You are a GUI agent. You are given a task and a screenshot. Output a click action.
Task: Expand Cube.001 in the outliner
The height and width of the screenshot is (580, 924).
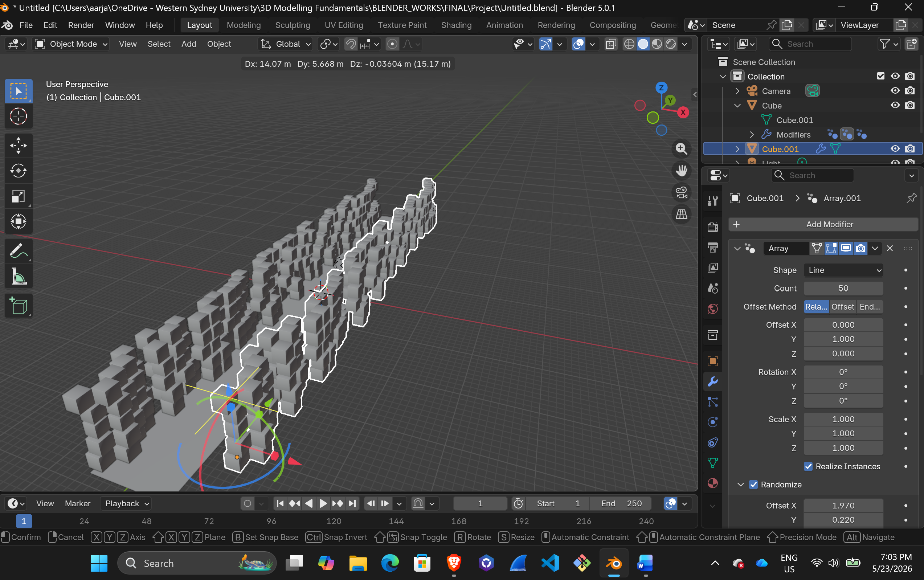737,149
